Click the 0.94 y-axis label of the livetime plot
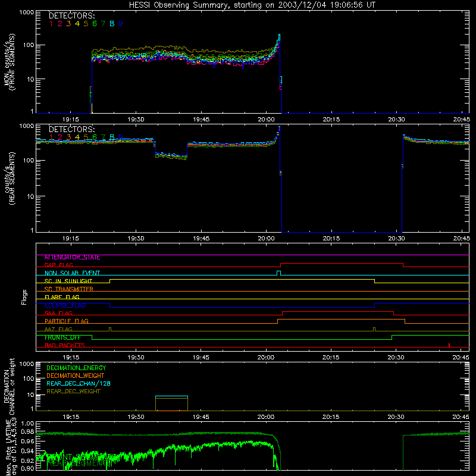 [x=27, y=450]
